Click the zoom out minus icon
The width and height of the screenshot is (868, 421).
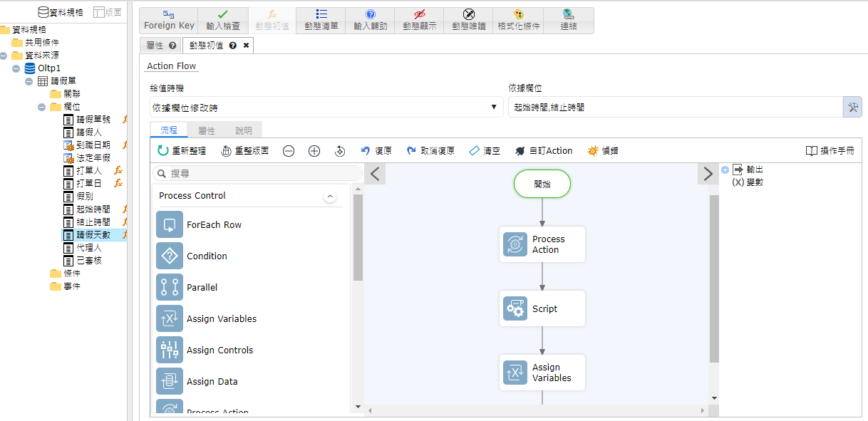(289, 151)
